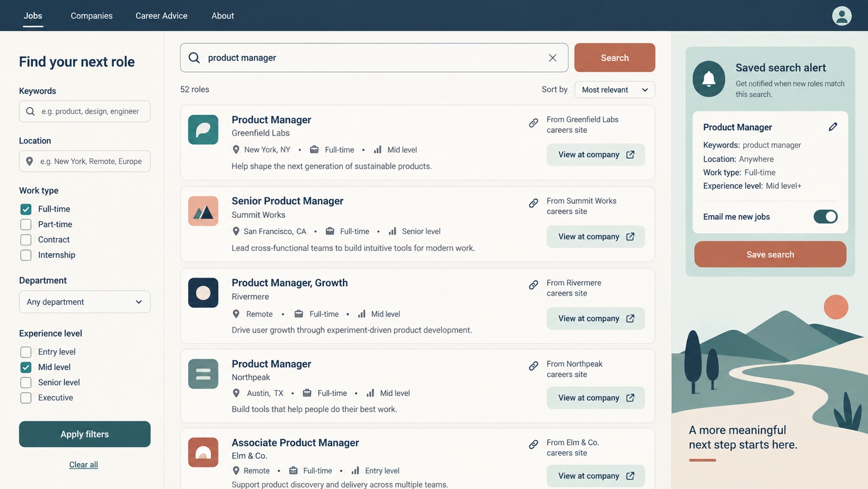Screen dimensions: 868x489
Task: Open the user profile avatar icon
Action: pos(842,16)
